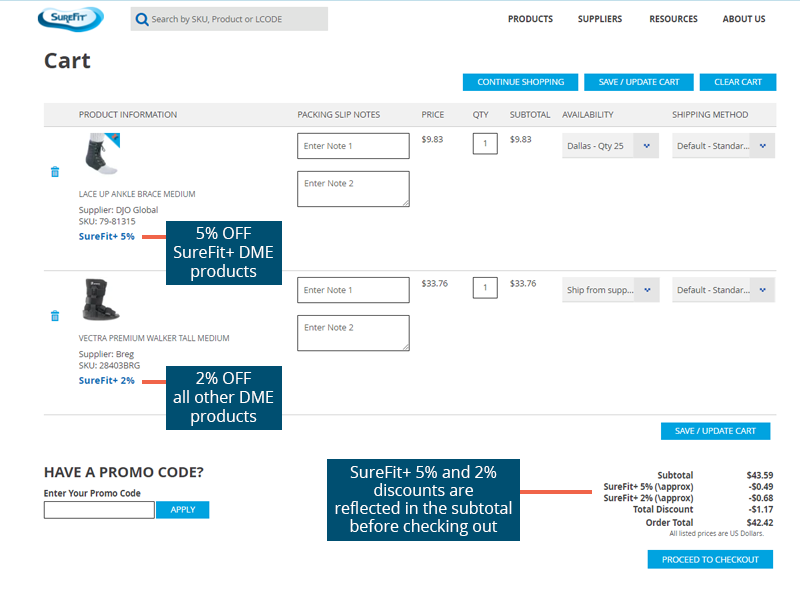Screen dimensions: 800x589
Task: Click Vectra Premium Walker Tall Medium title
Action: coord(154,338)
